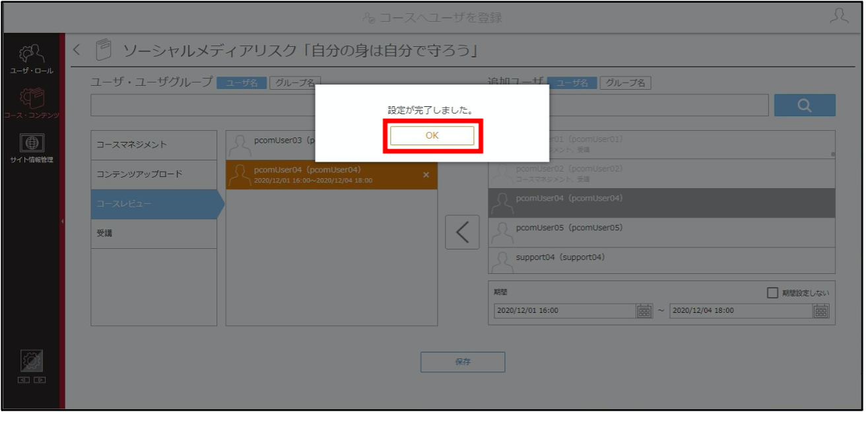The height and width of the screenshot is (423, 868).
Task: Click the start date field 2020/12/01 16:00
Action: click(564, 311)
